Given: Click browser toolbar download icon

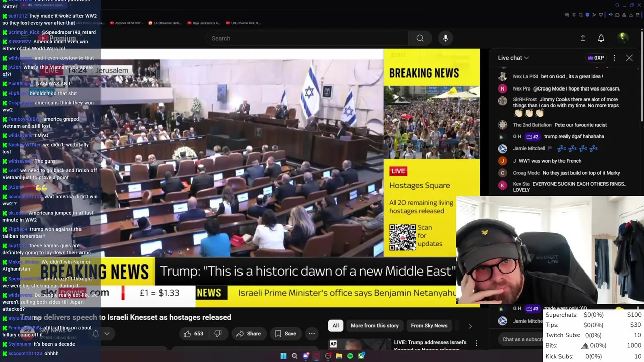Looking at the screenshot, I should (x=631, y=15).
